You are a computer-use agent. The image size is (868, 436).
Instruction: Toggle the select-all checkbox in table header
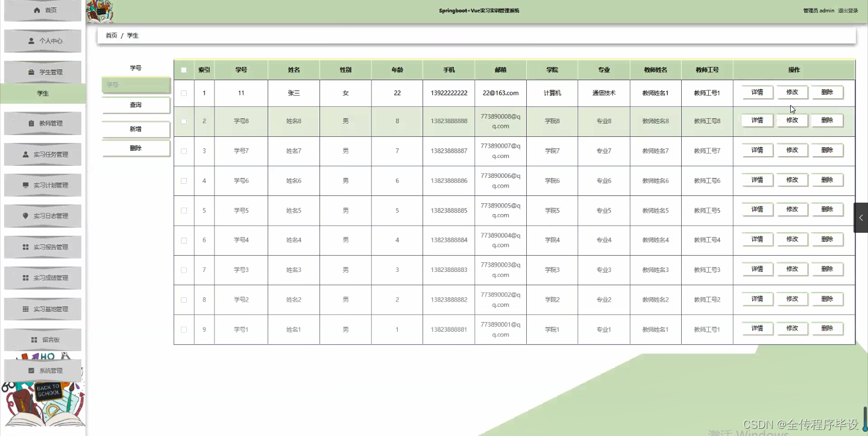pos(184,70)
